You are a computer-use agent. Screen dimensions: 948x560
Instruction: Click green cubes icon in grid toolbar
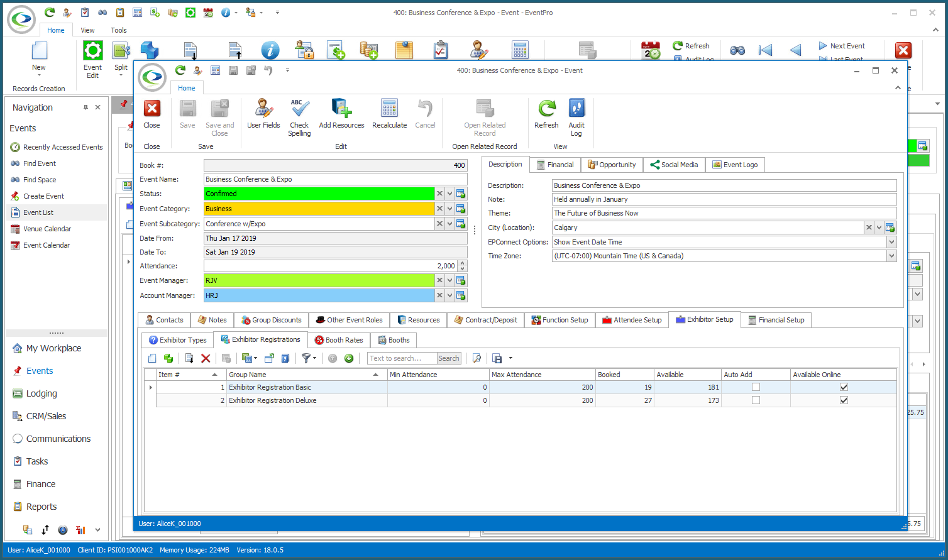click(168, 358)
